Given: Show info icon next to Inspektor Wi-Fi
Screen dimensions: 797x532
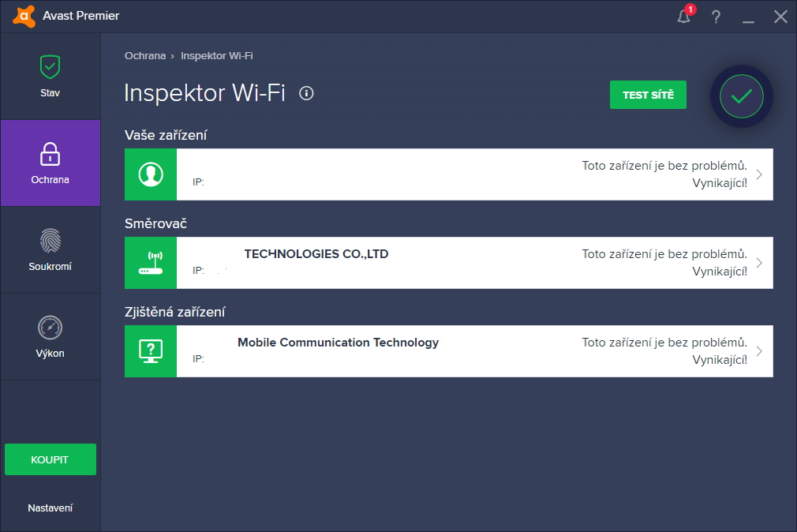Looking at the screenshot, I should (306, 93).
